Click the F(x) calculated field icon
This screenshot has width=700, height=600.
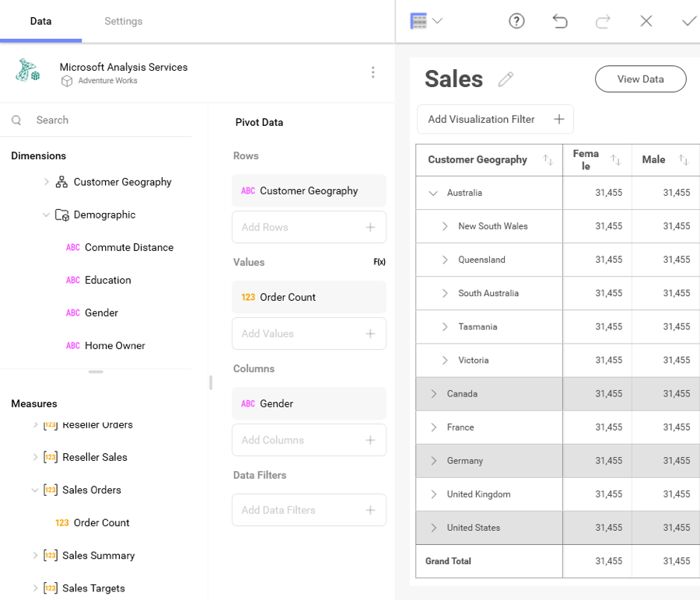pyautogui.click(x=380, y=263)
